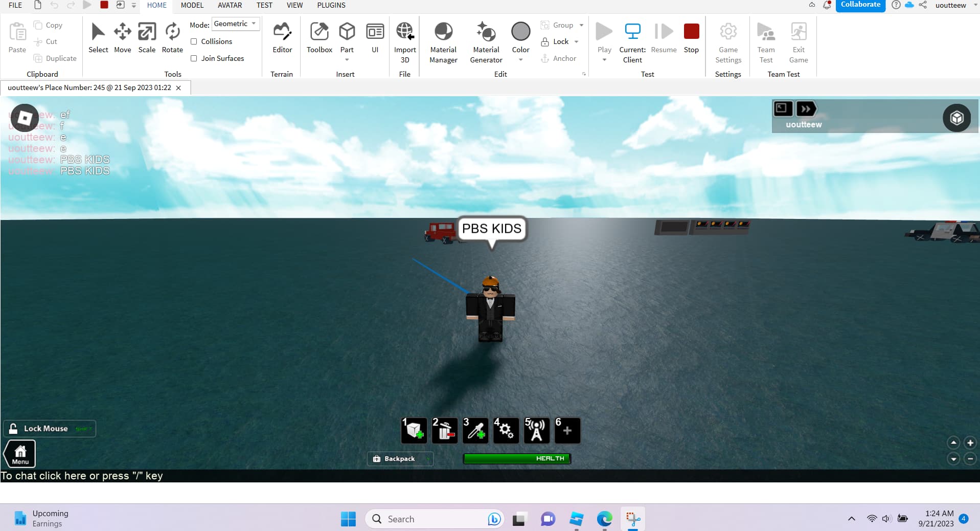Open the help question mark icon
Screen dimensions: 980x531
896,5
